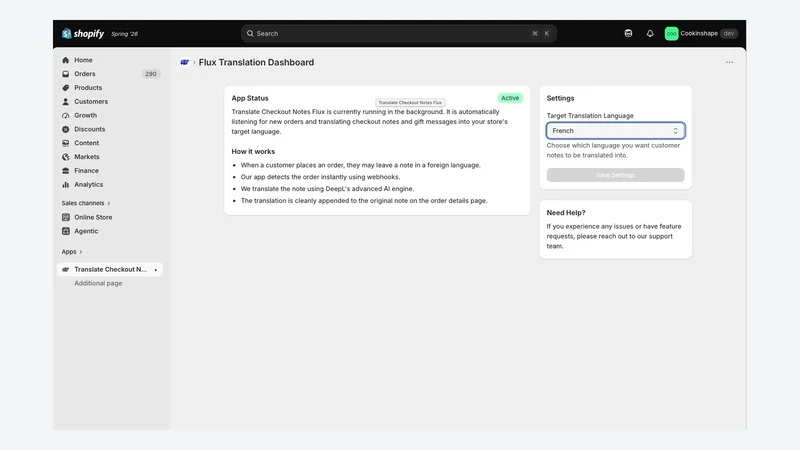Open the Online Store icon

point(65,217)
